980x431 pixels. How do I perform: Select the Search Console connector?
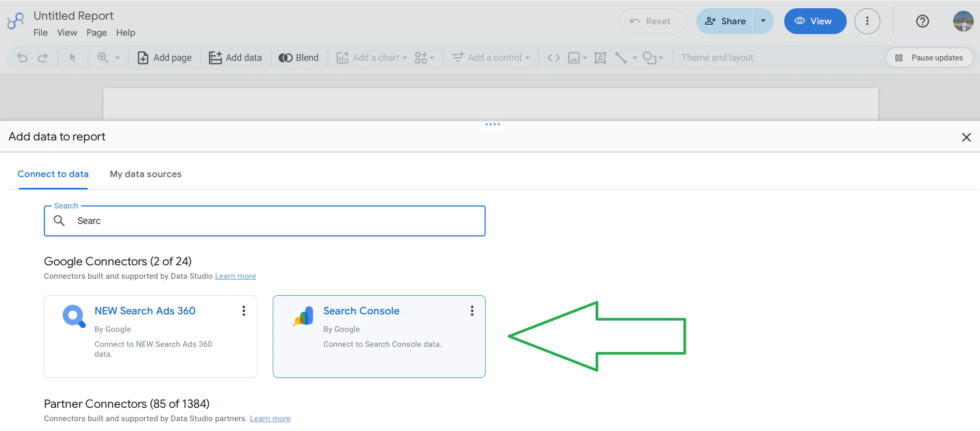coord(379,337)
